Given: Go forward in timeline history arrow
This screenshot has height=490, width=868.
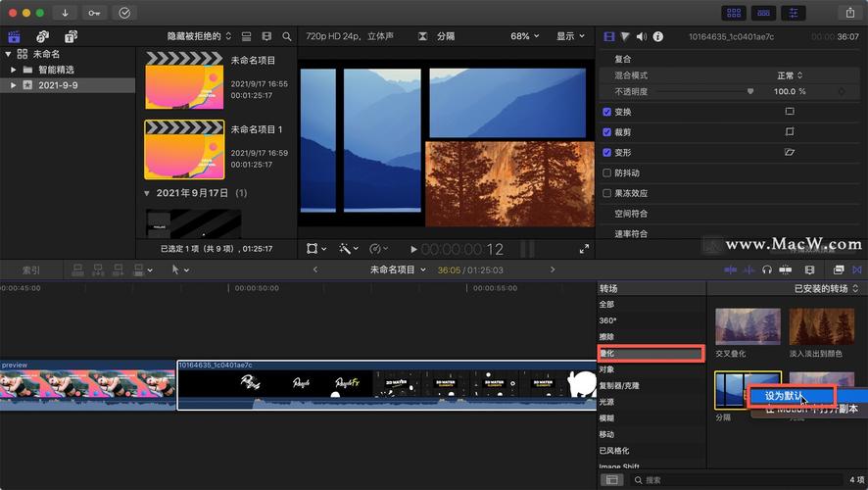Looking at the screenshot, I should pos(552,269).
